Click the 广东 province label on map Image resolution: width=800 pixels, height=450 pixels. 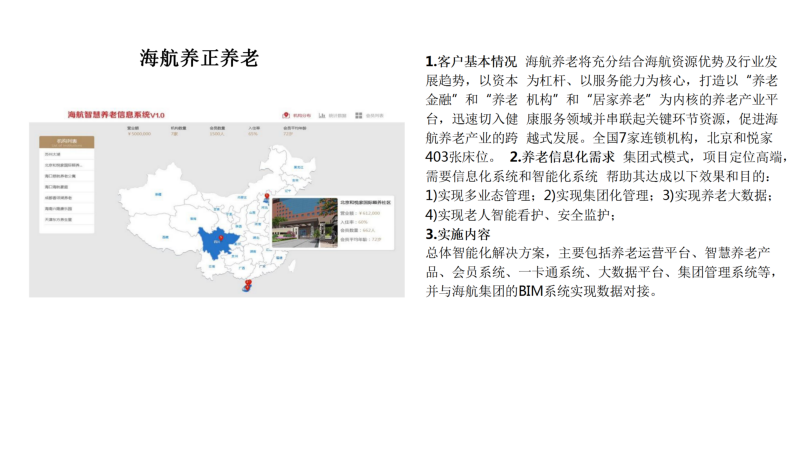[262, 266]
